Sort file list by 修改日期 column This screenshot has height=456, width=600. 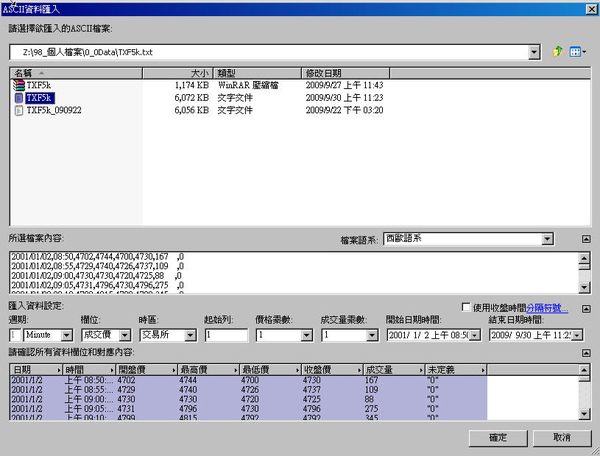346,73
